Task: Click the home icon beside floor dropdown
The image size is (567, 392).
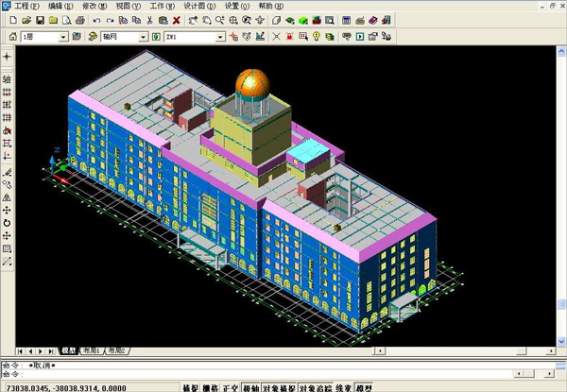Action: pyautogui.click(x=13, y=37)
